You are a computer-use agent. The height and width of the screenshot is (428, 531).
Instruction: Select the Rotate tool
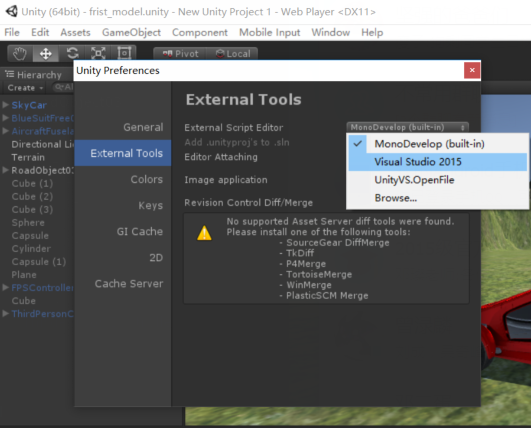[x=72, y=54]
